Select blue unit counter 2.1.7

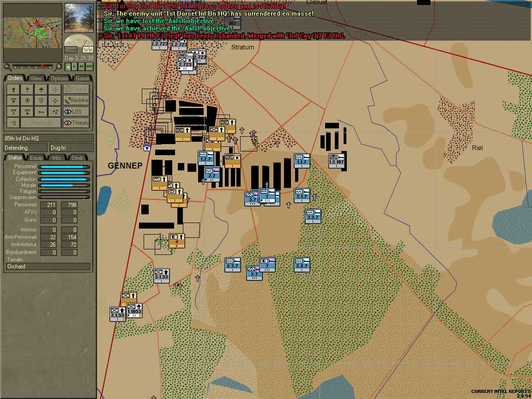click(x=302, y=195)
